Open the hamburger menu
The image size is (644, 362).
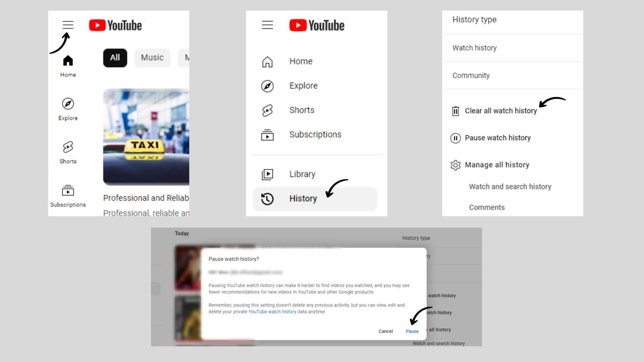(67, 25)
